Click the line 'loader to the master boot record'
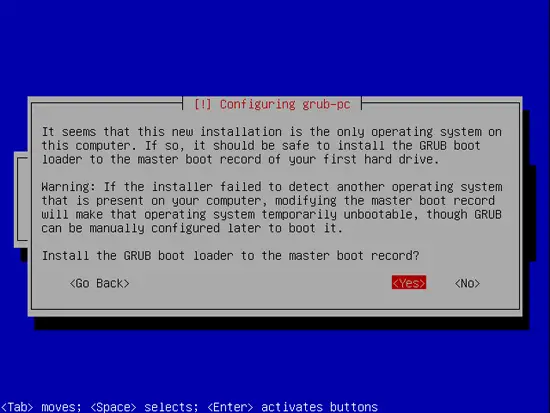This screenshot has height=413, width=550. coord(240,159)
